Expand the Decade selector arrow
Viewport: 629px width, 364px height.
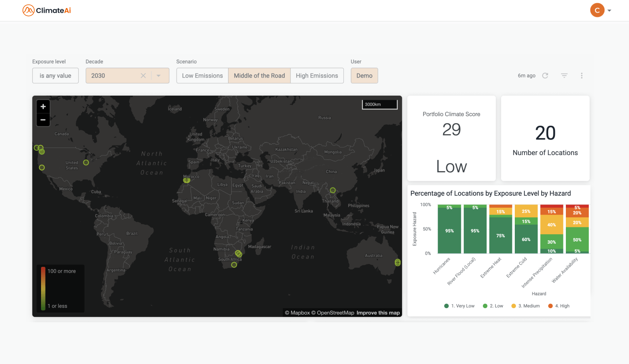(x=158, y=76)
